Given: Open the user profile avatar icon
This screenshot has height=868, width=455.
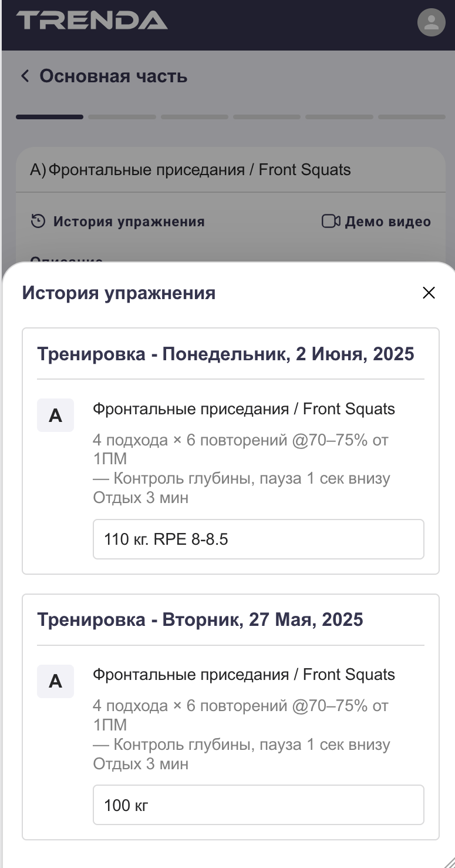Looking at the screenshot, I should (x=432, y=22).
